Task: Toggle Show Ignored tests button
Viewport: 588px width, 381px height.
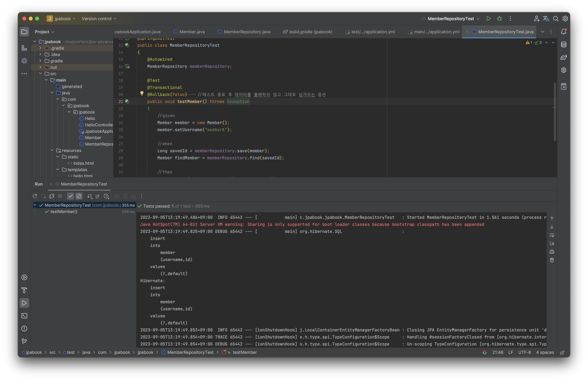Action: [79, 196]
